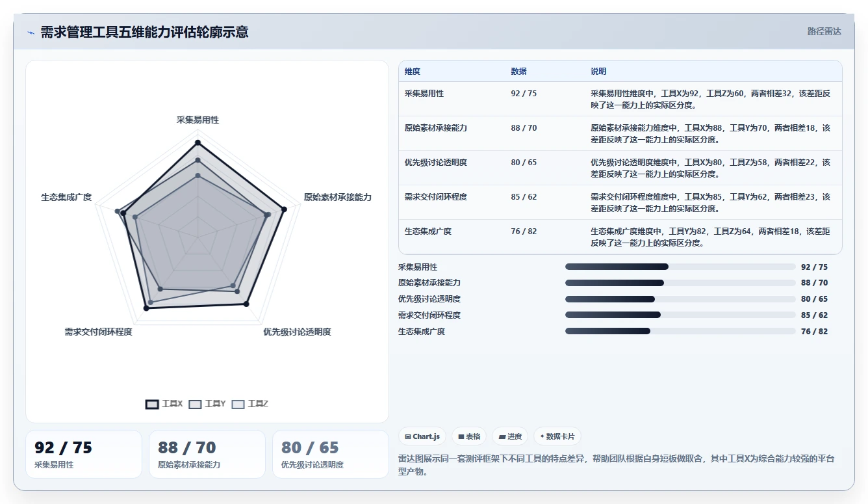868x504 pixels.
Task: Click description text mentioning 两者相差22
Action: (711, 168)
